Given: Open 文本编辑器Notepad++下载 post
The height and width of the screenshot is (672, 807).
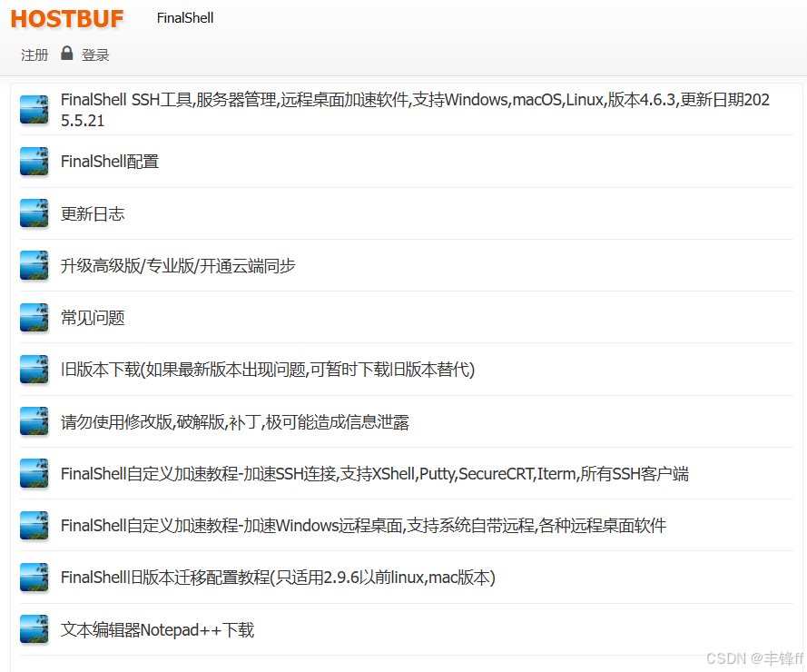Looking at the screenshot, I should [157, 629].
